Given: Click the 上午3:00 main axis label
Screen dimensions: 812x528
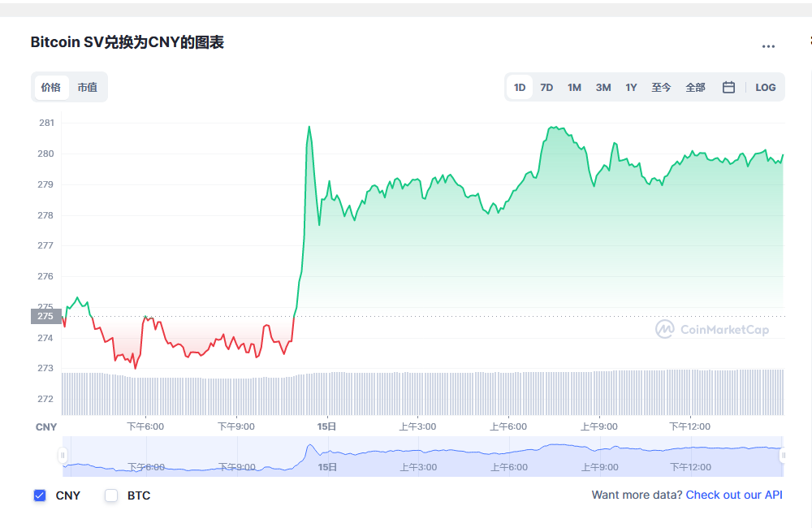Looking at the screenshot, I should (417, 426).
